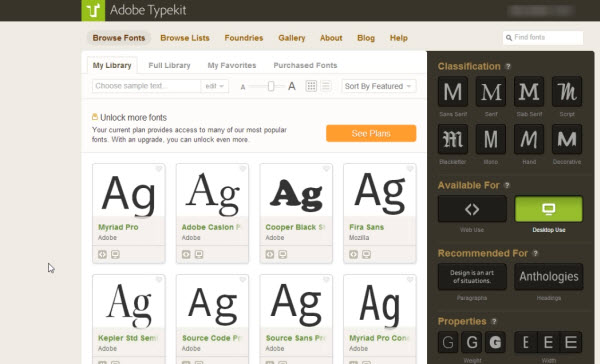Screen dimensions: 600x364
Task: Open Gallery page
Action: pos(292,38)
